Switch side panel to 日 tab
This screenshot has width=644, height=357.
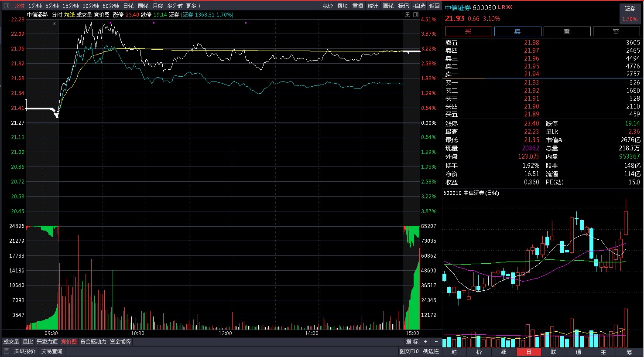pyautogui.click(x=529, y=352)
